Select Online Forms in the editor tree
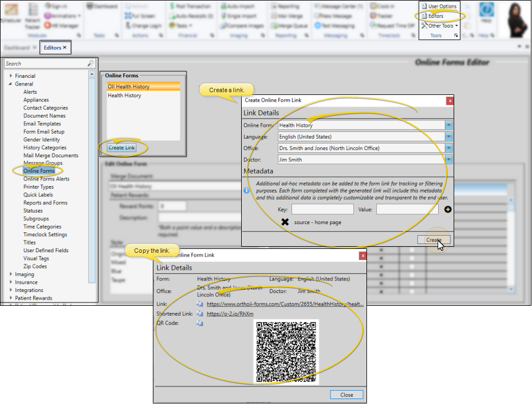This screenshot has height=409, width=532. [x=39, y=171]
